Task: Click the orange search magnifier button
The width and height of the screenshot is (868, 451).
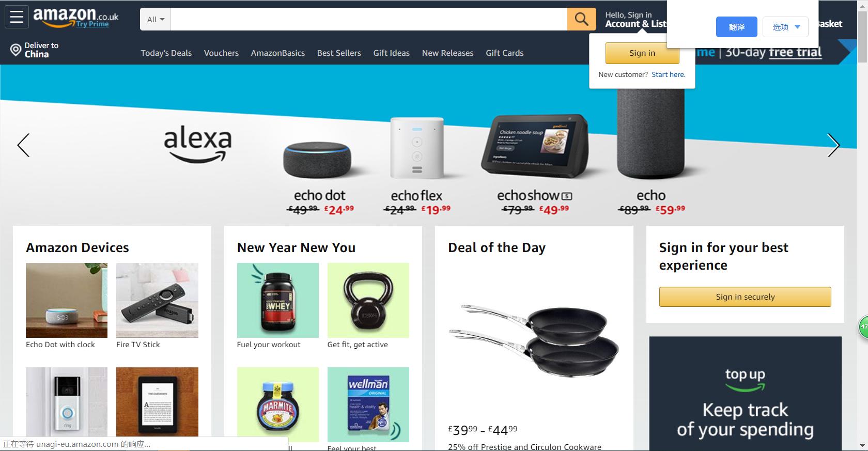Action: [x=581, y=19]
